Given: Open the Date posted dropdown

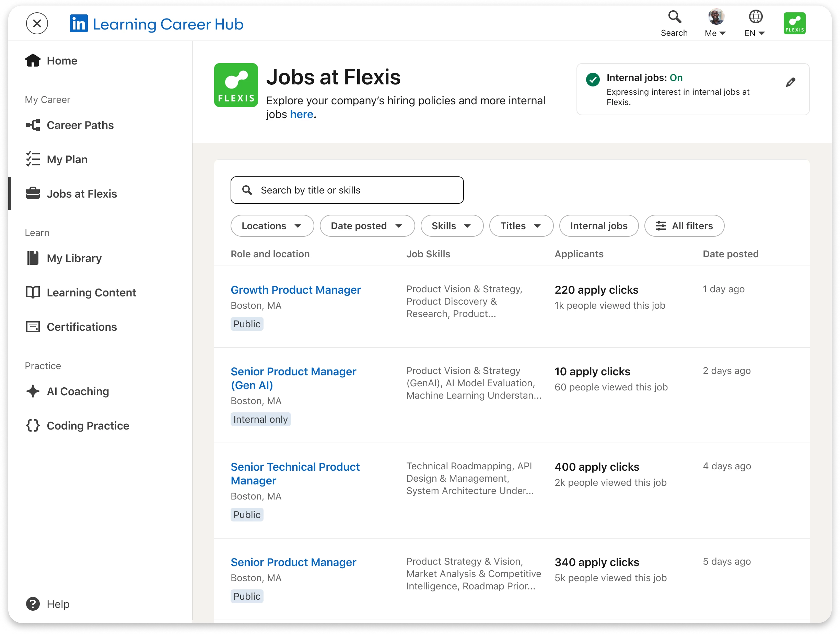Looking at the screenshot, I should [x=367, y=226].
